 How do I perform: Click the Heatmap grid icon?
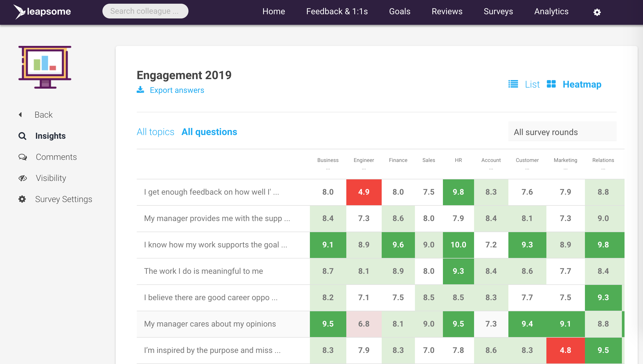click(x=551, y=84)
